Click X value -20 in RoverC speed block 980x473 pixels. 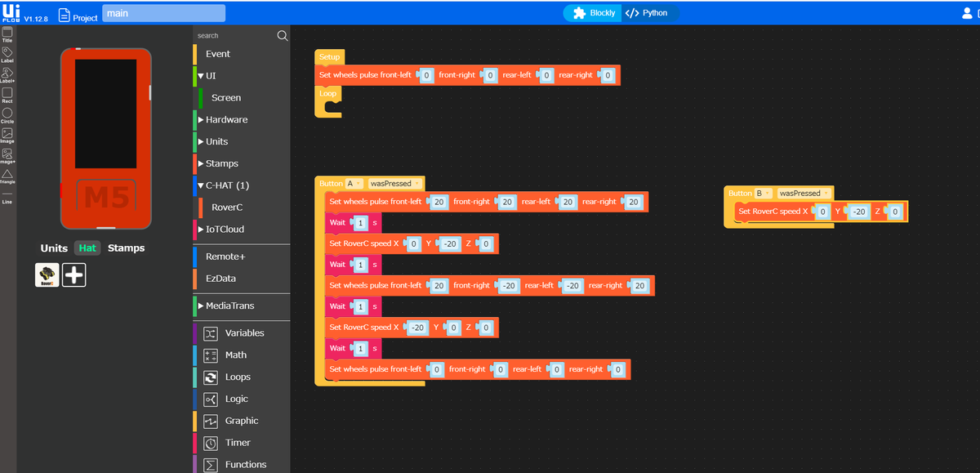417,328
